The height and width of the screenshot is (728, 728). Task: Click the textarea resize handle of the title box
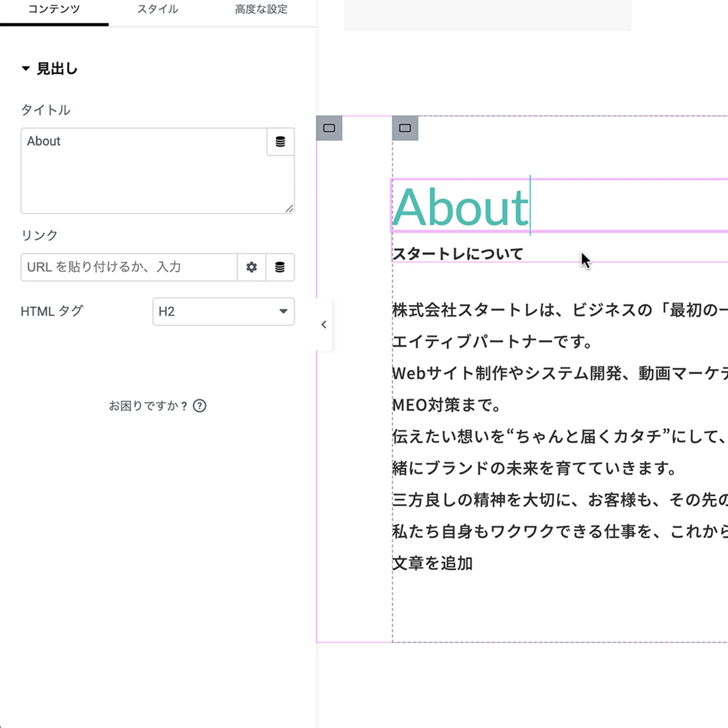290,208
